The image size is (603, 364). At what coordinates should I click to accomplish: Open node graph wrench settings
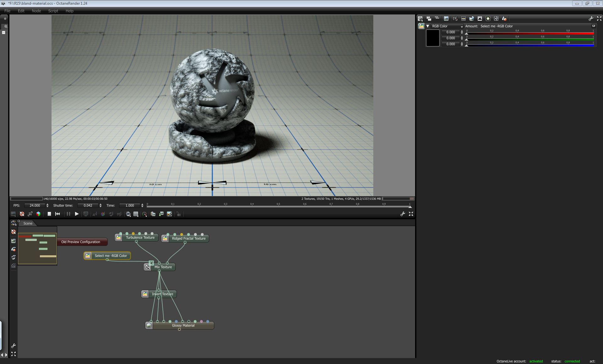coord(14,346)
